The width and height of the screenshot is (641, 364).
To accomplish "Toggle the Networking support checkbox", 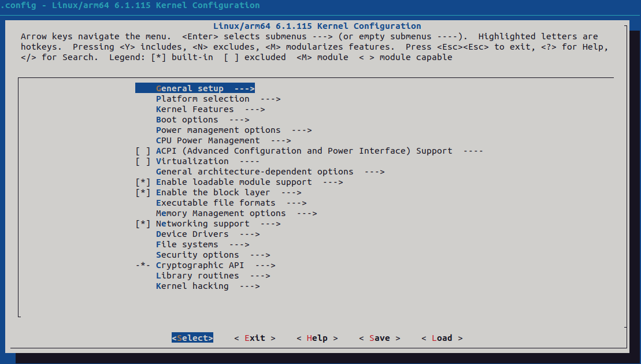I will (x=143, y=224).
